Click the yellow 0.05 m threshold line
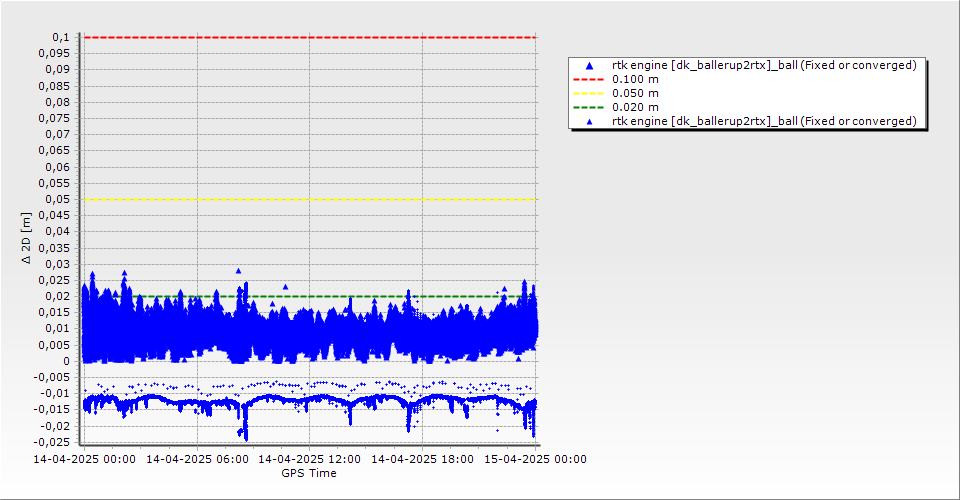960x500 pixels. click(x=310, y=199)
